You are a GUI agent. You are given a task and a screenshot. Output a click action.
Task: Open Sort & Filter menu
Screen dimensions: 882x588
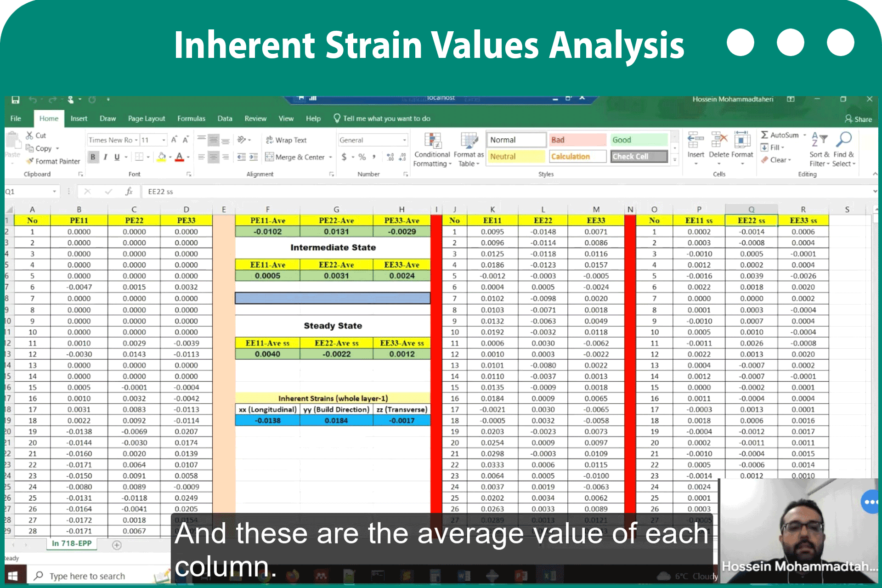pyautogui.click(x=819, y=149)
